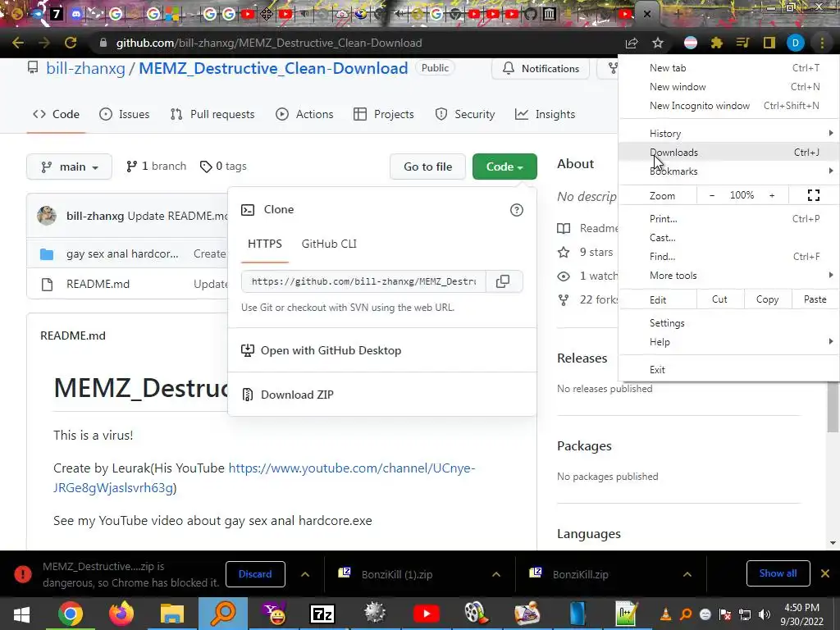840x630 pixels.
Task: Select Downloads in the Chrome menu
Action: [728, 152]
